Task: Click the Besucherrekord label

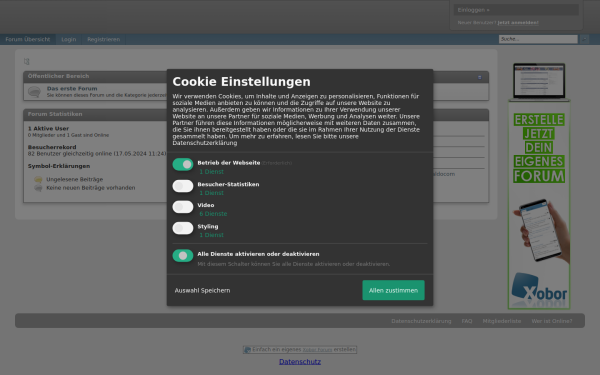Action: (x=52, y=147)
